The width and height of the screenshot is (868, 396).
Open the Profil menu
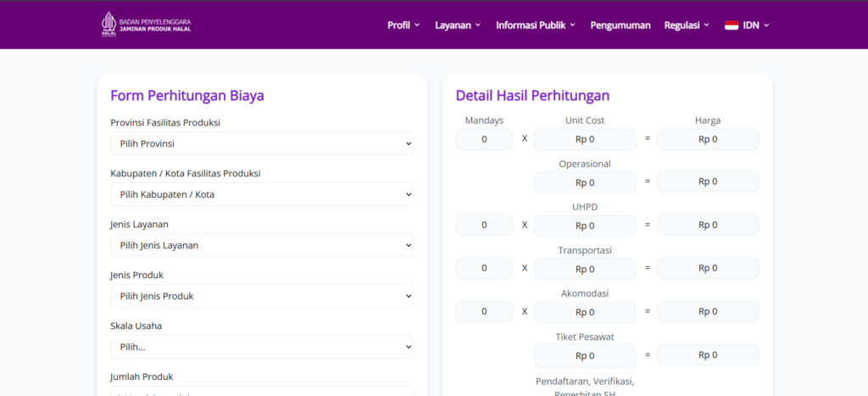pyautogui.click(x=403, y=25)
